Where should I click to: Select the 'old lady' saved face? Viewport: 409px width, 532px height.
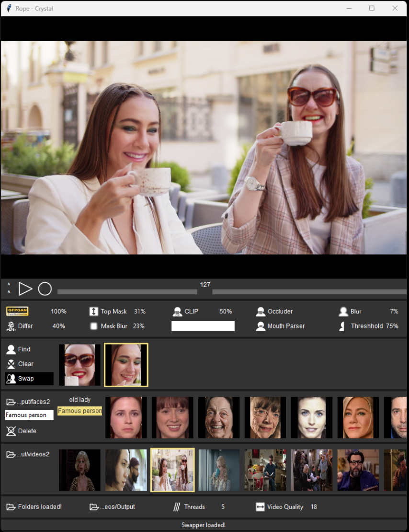pyautogui.click(x=80, y=400)
